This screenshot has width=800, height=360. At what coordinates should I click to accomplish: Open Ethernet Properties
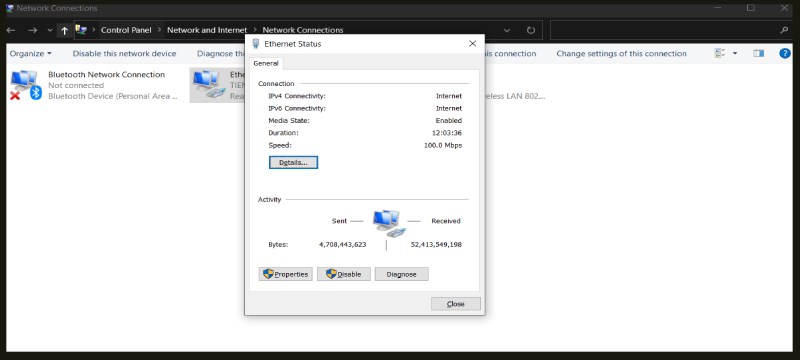point(286,274)
